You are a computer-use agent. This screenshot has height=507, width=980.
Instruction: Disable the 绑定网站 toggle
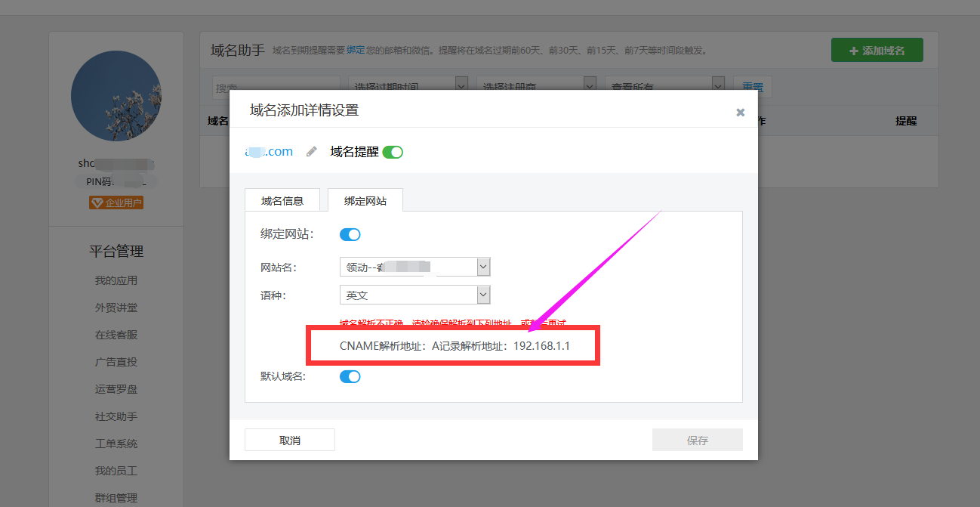(x=350, y=234)
